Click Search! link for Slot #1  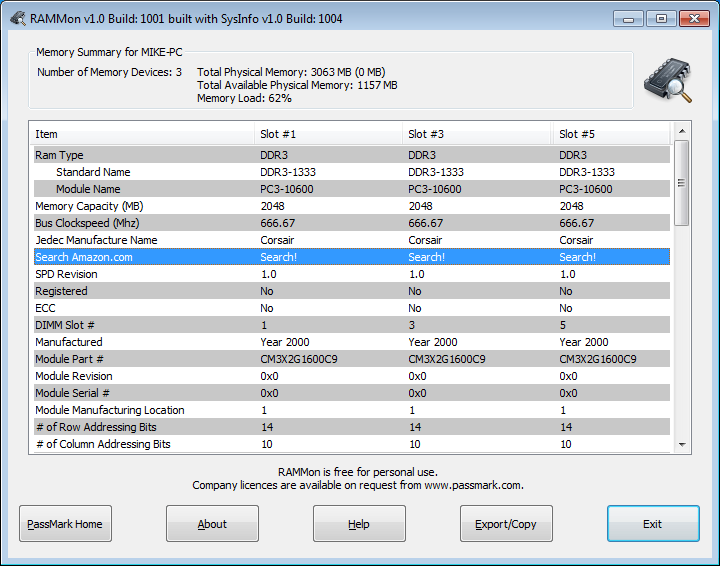pos(277,257)
